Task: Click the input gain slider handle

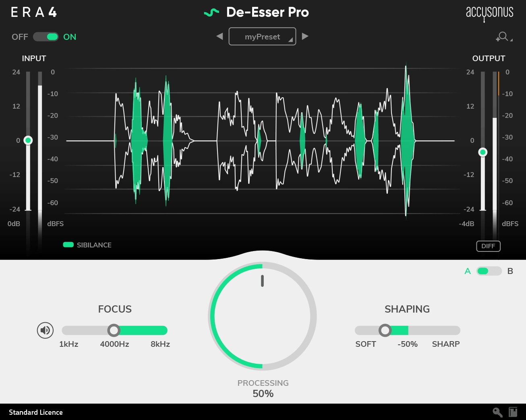Action: [28, 140]
